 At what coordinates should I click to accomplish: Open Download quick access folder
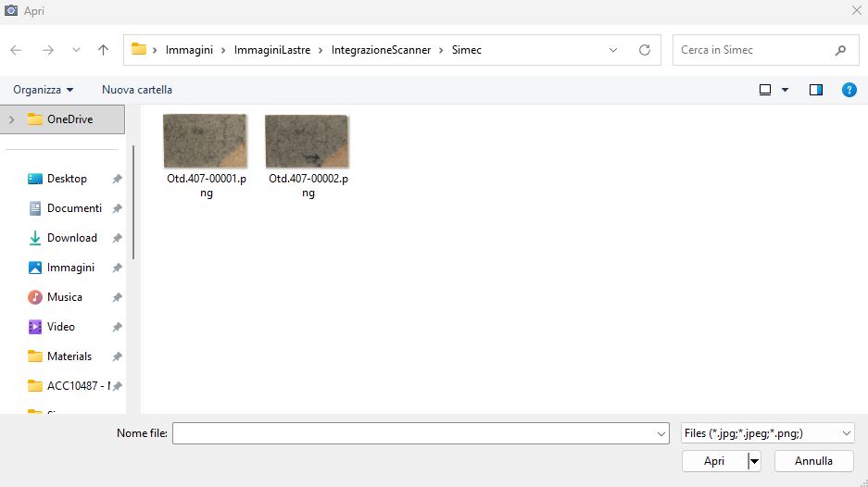coord(72,238)
